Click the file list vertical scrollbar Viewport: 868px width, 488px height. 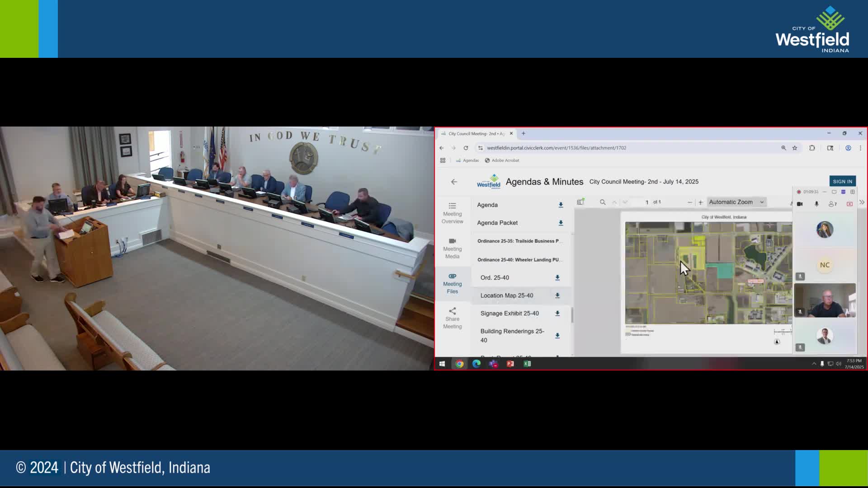(x=572, y=315)
